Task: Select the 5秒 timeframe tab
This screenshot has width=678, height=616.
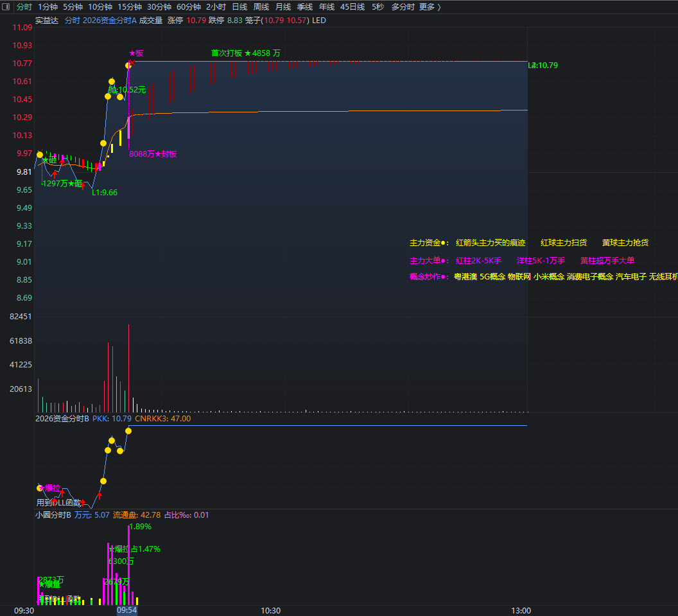Action: pyautogui.click(x=378, y=7)
